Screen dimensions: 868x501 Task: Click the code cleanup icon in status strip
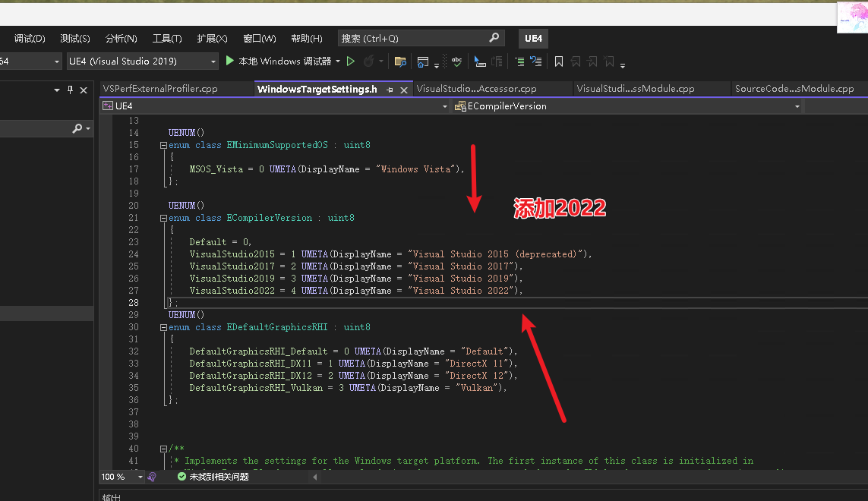tap(152, 477)
